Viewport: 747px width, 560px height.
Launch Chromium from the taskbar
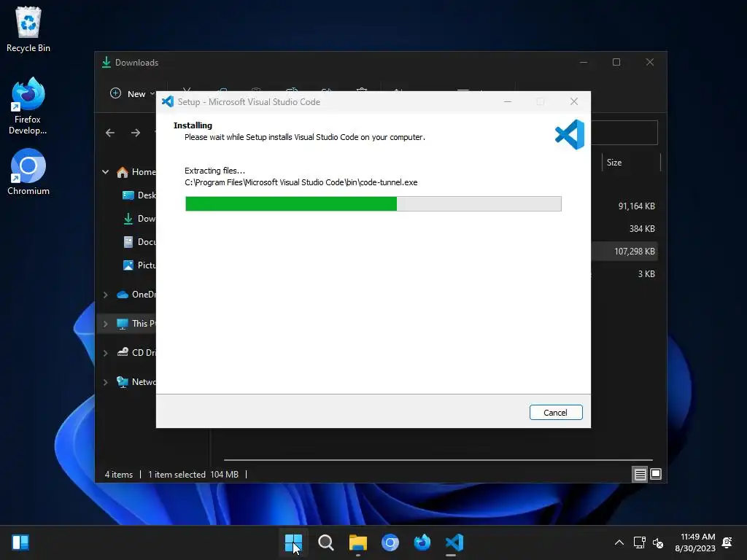[390, 542]
